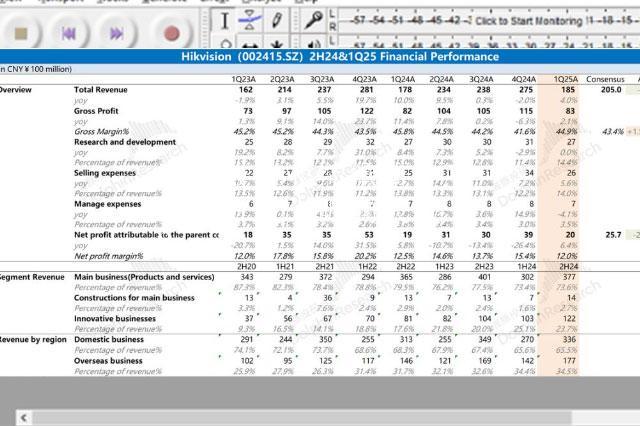This screenshot has height=426, width=640.
Task: Click the 'Gross Profit' row label
Action: (x=96, y=111)
